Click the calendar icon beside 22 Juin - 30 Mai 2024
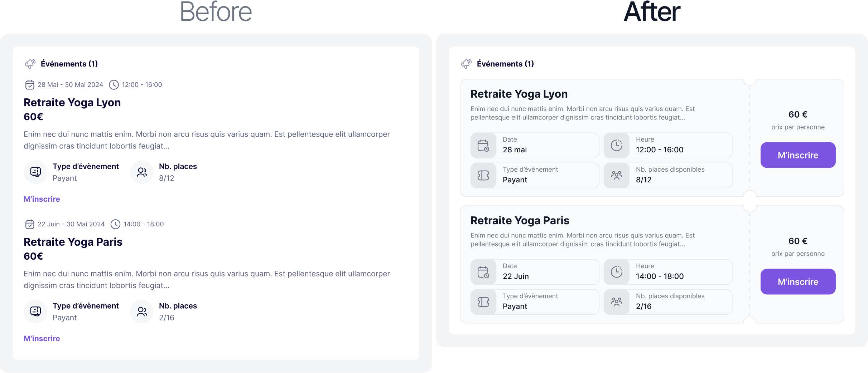 [x=30, y=224]
